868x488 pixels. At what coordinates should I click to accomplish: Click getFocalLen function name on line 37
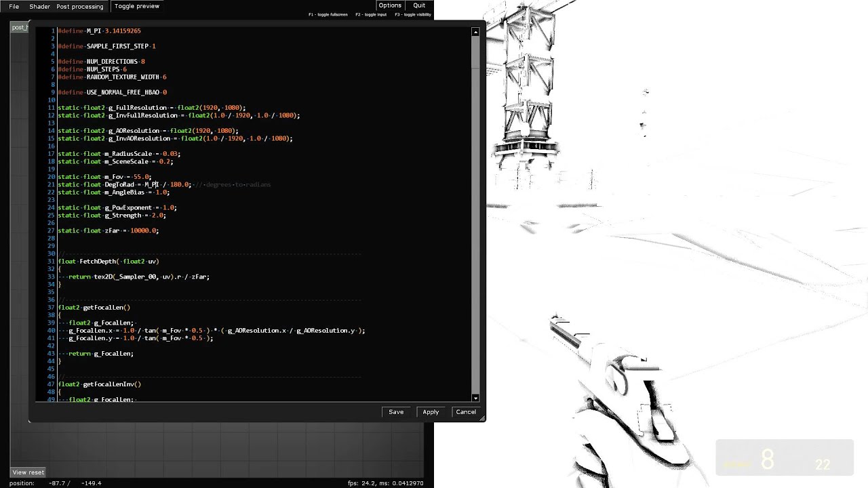(103, 308)
